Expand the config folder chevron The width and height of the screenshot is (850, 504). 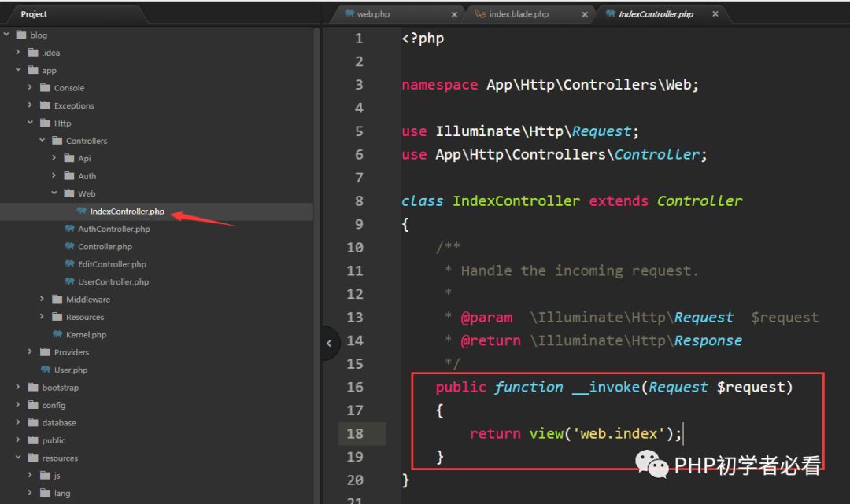click(18, 404)
